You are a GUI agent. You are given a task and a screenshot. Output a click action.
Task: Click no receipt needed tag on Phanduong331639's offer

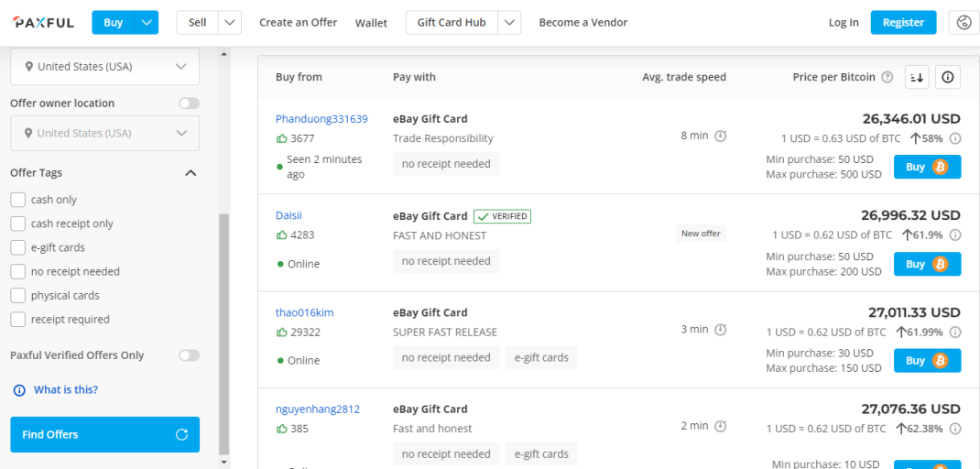pyautogui.click(x=446, y=164)
